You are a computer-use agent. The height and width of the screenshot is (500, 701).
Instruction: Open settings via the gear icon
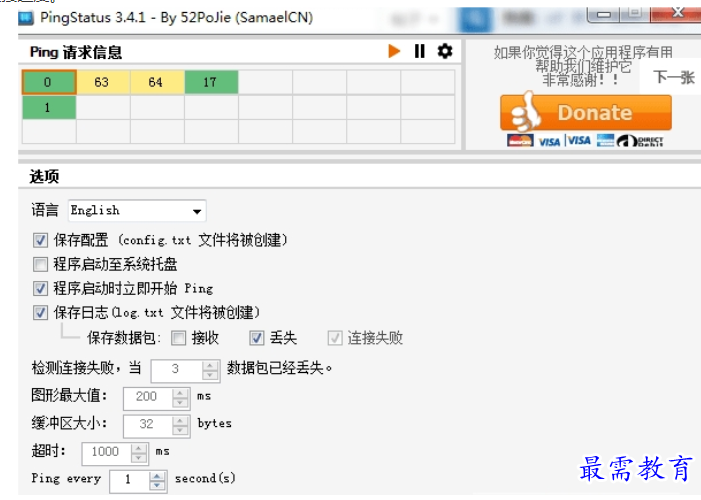click(x=445, y=51)
